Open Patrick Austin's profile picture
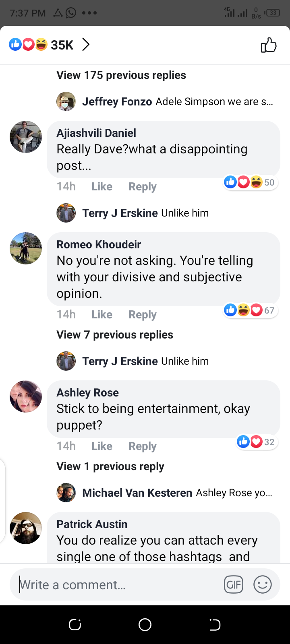This screenshot has width=290, height=644. tap(26, 528)
